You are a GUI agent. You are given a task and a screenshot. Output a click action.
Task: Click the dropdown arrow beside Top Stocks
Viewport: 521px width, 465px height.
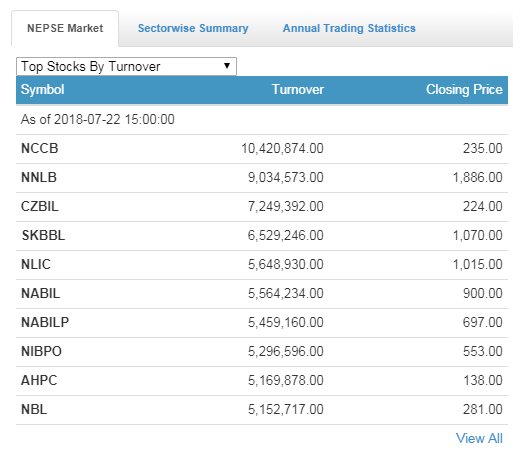227,66
